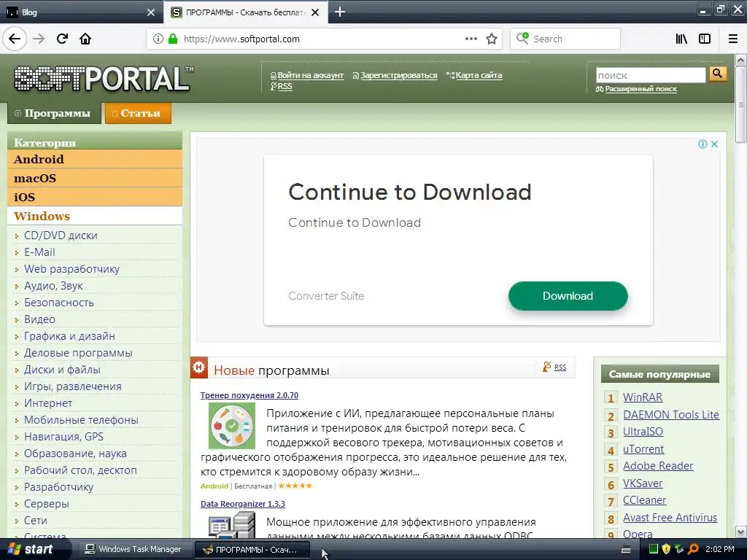747x560 pixels.
Task: Open Карта сайта link
Action: 479,75
